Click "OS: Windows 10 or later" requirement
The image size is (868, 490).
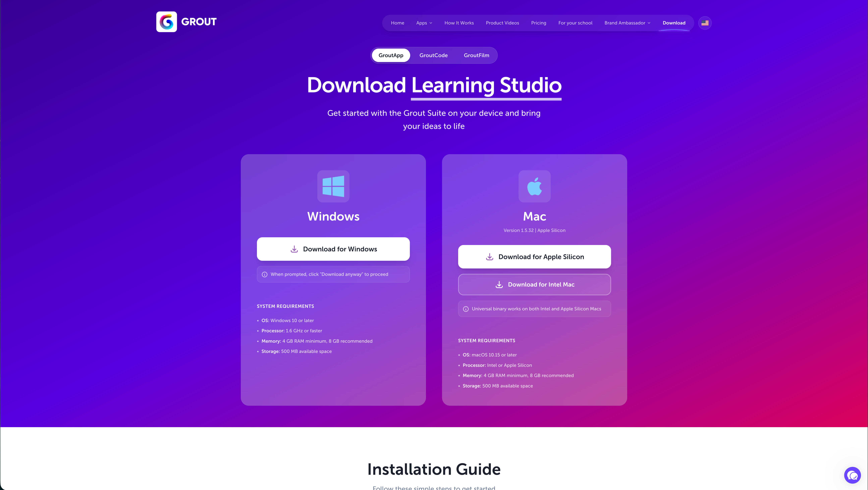287,321
